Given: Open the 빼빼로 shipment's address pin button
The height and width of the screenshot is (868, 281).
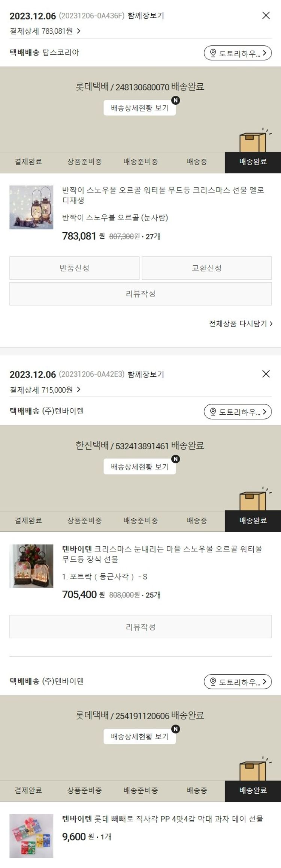Looking at the screenshot, I should [238, 681].
